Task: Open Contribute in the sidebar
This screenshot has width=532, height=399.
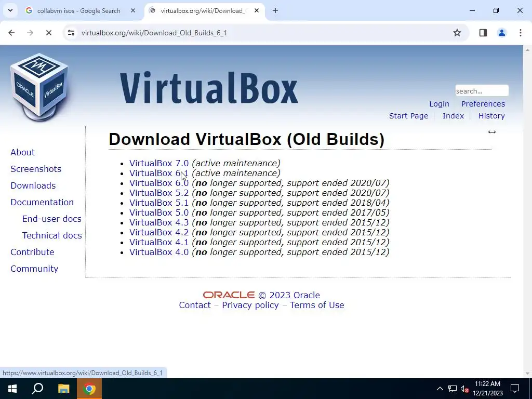Action: (32, 252)
